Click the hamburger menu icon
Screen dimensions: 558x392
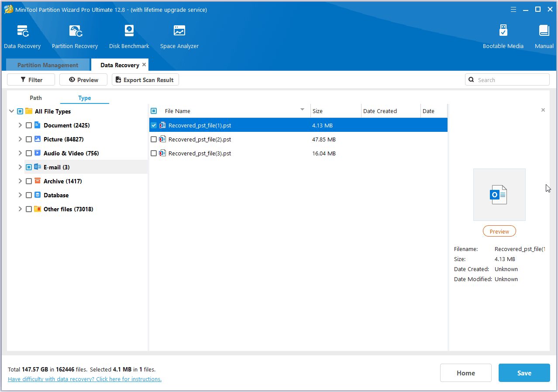(513, 9)
